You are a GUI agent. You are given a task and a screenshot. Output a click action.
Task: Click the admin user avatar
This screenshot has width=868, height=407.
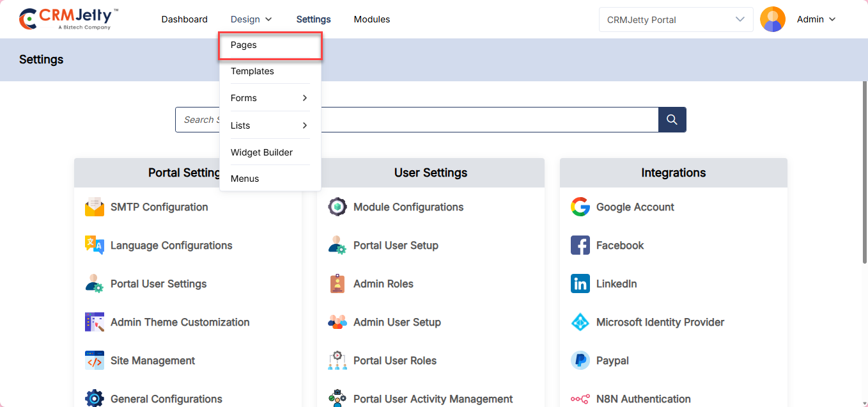(x=772, y=19)
